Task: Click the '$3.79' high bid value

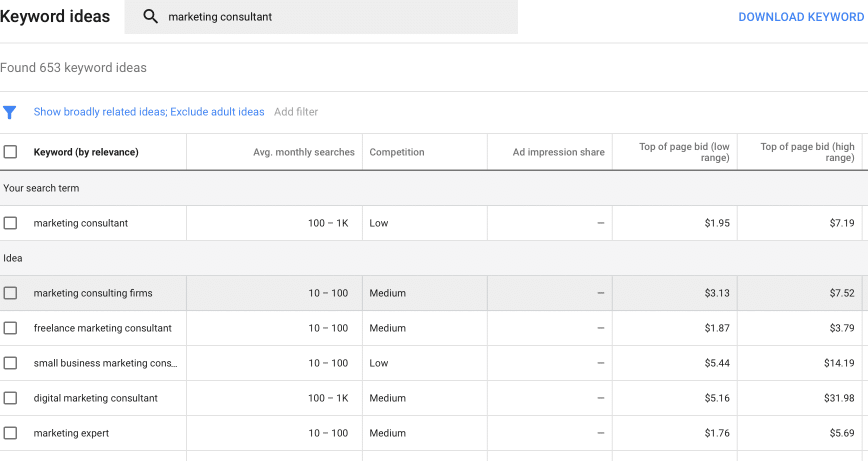Action: [x=842, y=328]
